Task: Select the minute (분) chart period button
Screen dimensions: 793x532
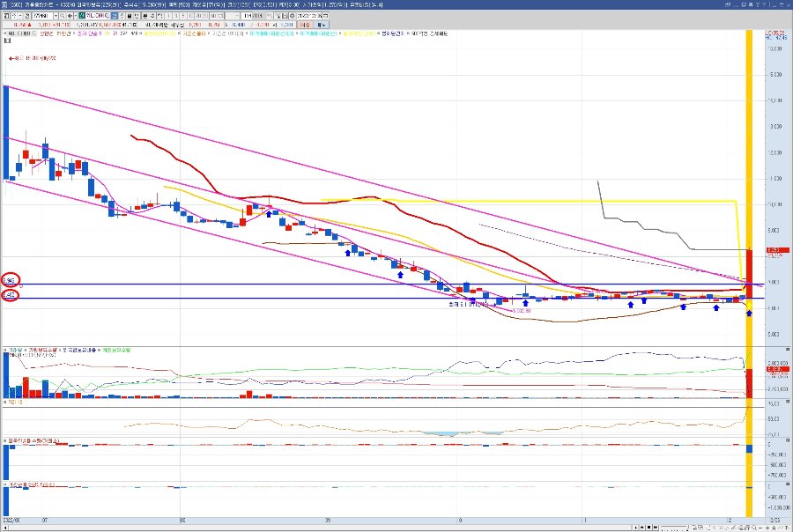Action: coord(145,16)
